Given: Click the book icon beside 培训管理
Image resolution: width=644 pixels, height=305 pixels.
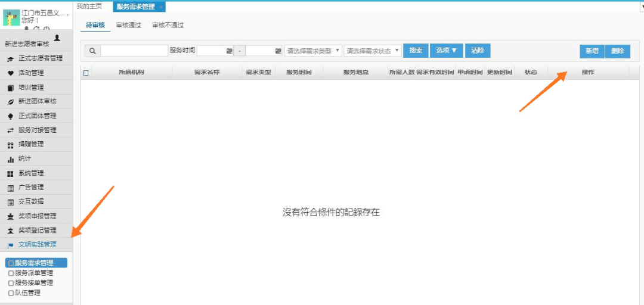Looking at the screenshot, I should tap(11, 88).
